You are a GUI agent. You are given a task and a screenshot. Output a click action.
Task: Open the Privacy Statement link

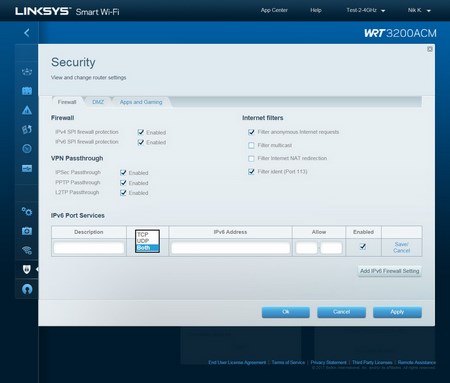[x=328, y=362]
